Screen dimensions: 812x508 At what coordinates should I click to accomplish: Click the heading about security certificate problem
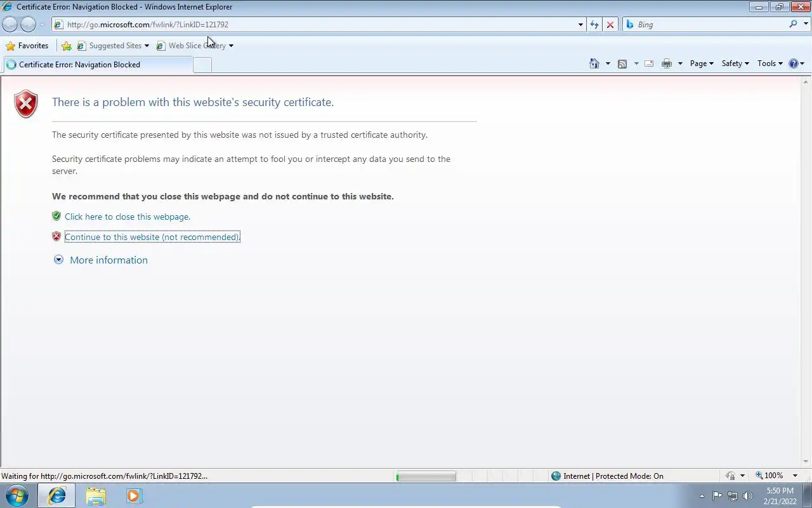pyautogui.click(x=193, y=102)
